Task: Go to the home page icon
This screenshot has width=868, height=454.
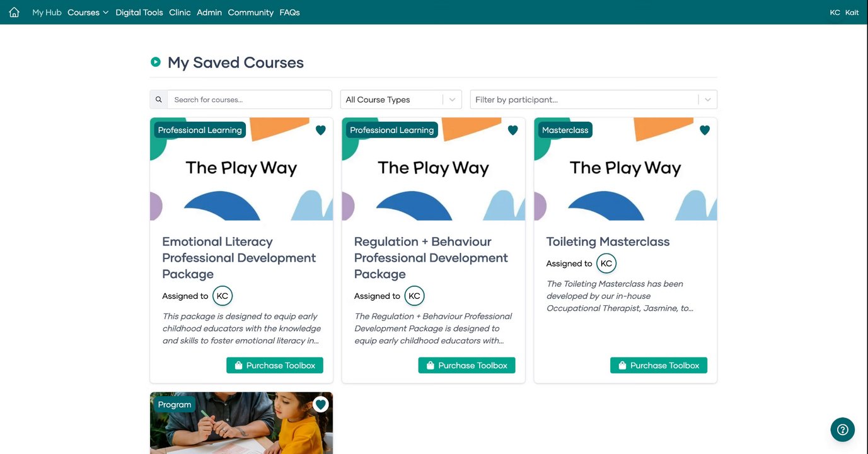Action: click(x=14, y=12)
